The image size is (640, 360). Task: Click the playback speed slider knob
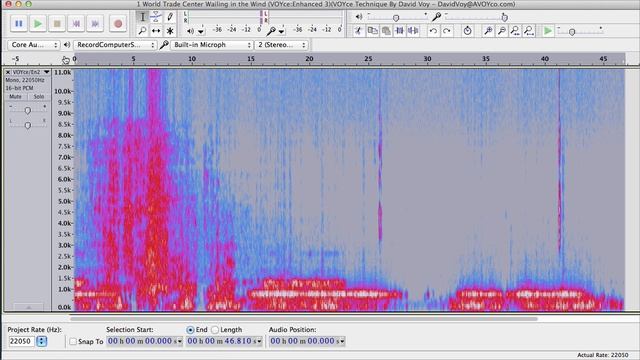pos(572,32)
